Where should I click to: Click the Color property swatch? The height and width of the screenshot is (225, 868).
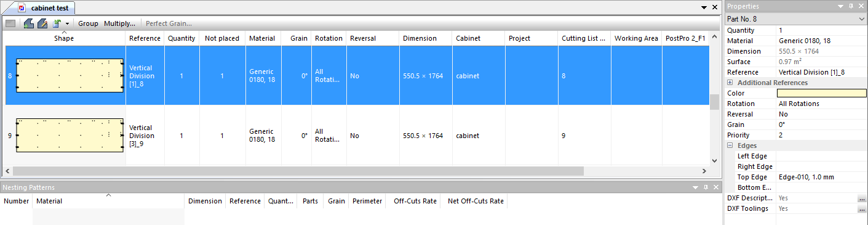point(822,93)
